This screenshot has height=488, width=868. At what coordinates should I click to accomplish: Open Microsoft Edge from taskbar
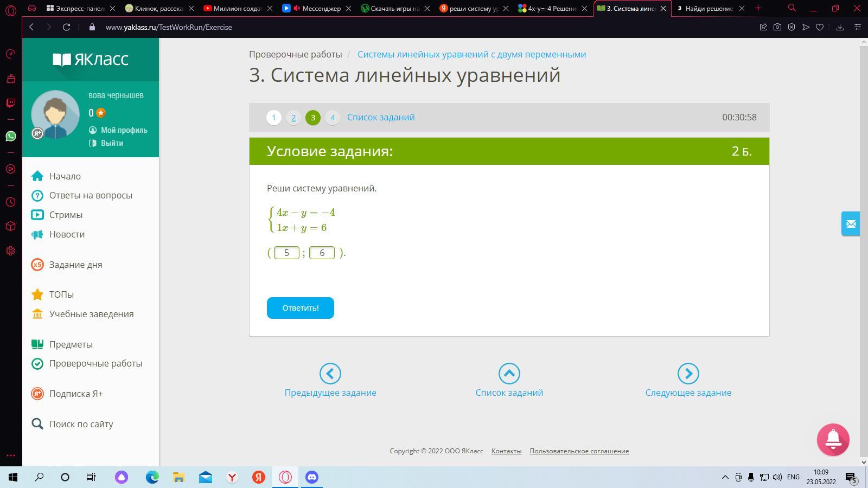[x=152, y=477]
